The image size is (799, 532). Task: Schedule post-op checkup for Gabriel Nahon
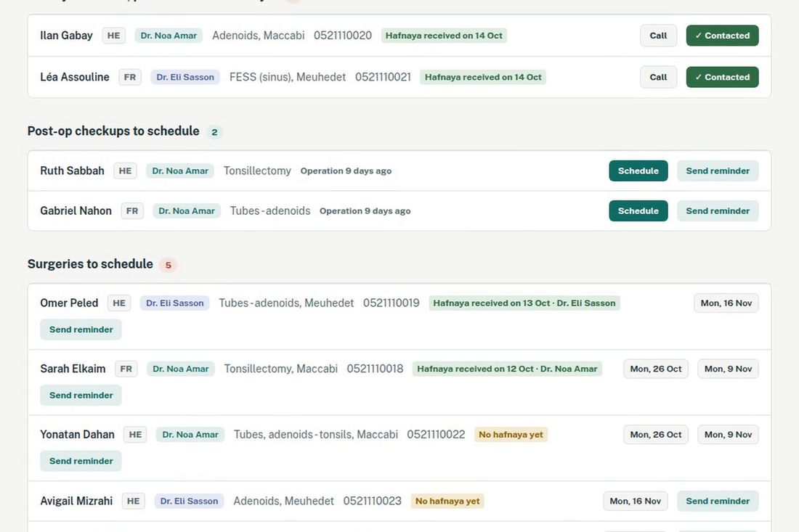tap(638, 211)
